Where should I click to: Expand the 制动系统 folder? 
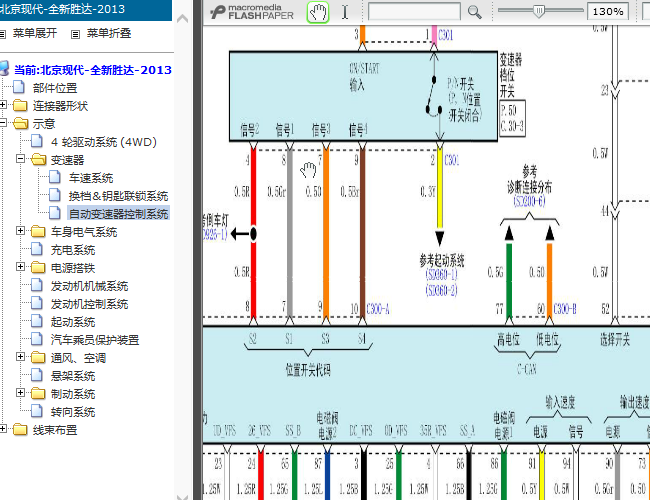pyautogui.click(x=20, y=392)
